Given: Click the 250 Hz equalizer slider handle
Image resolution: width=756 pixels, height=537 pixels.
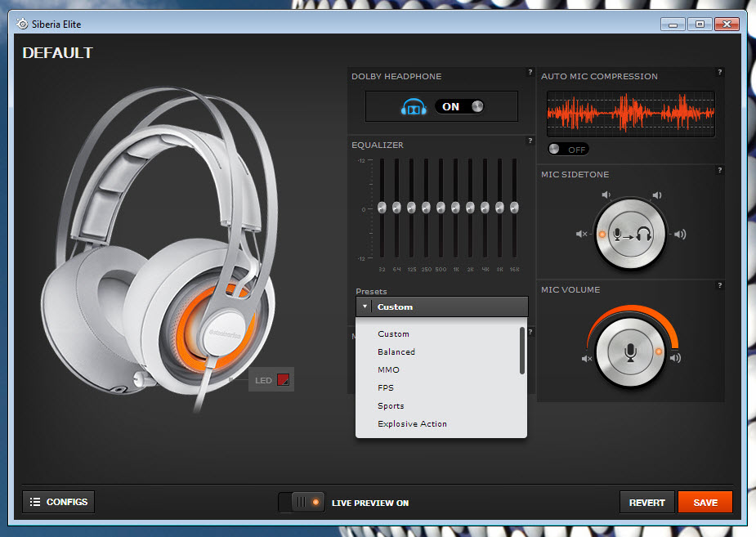Looking at the screenshot, I should 426,208.
